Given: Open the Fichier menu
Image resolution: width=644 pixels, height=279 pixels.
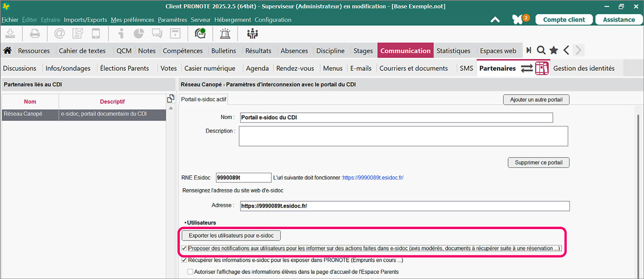Looking at the screenshot, I should tap(10, 19).
